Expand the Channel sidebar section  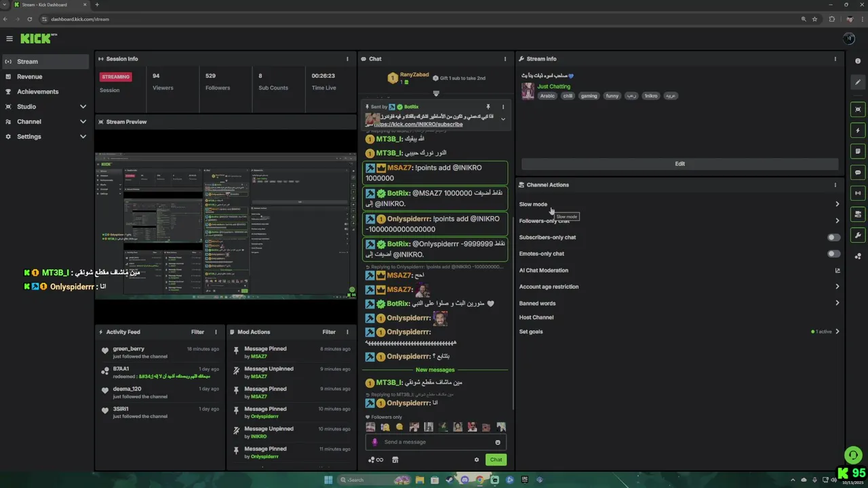45,121
